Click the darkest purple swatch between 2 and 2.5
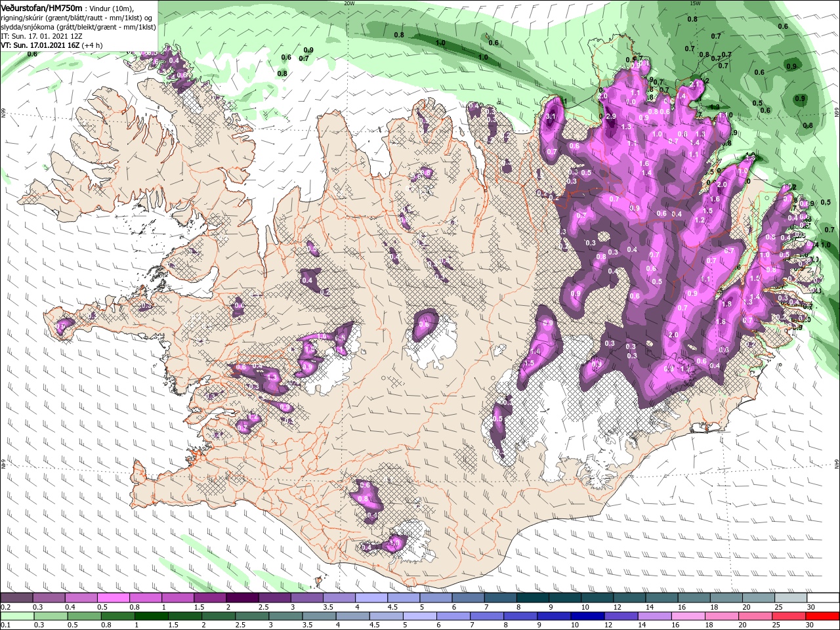The height and width of the screenshot is (630, 840). click(242, 597)
